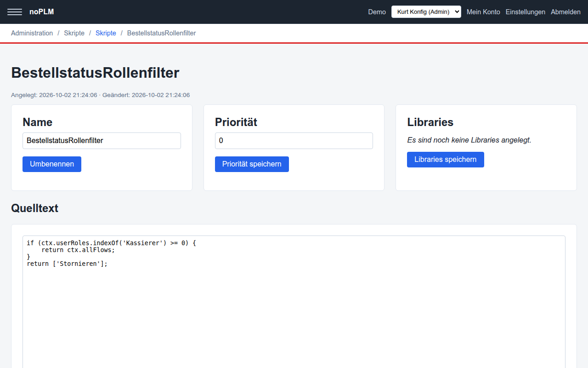Click into the Quelltext code editor
Image resolution: width=588 pixels, height=368 pixels.
(x=294, y=302)
